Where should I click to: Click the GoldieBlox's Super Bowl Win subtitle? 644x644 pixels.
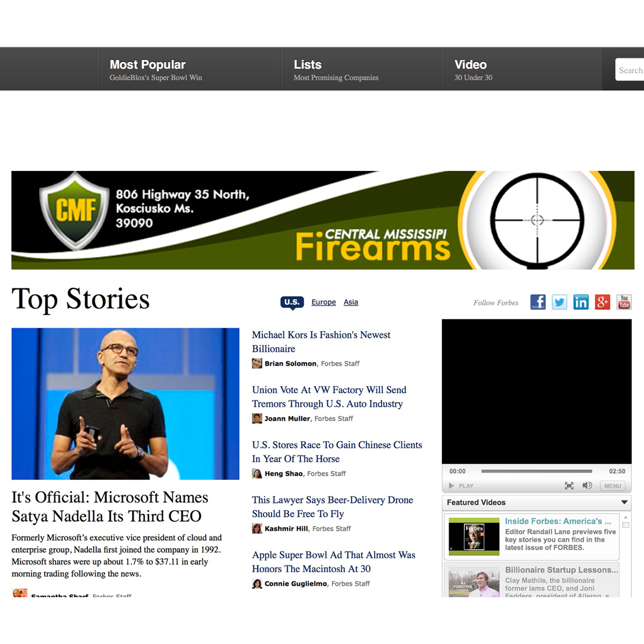point(155,78)
